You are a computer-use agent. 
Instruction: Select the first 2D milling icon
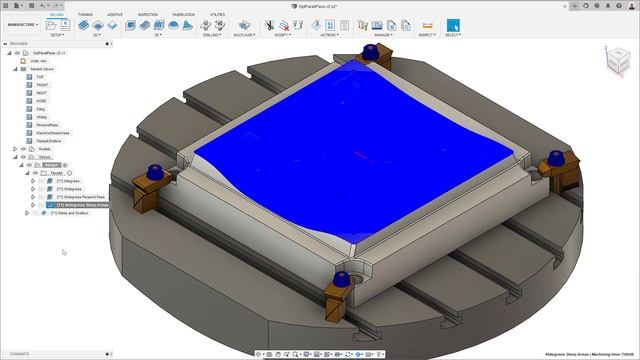83,25
